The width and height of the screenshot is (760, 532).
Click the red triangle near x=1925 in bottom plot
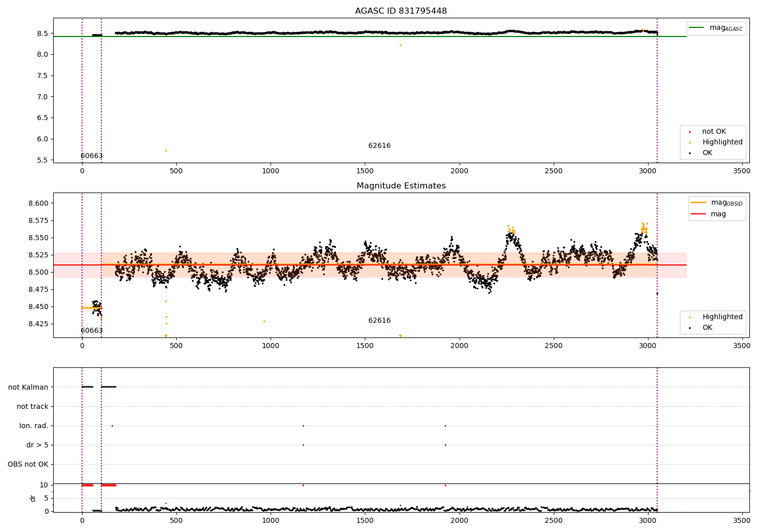point(445,485)
